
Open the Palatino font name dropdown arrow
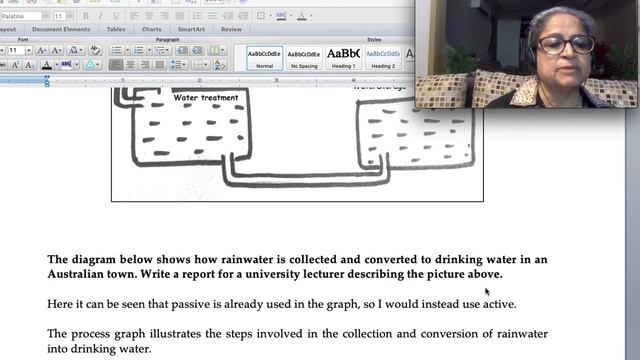coord(46,16)
